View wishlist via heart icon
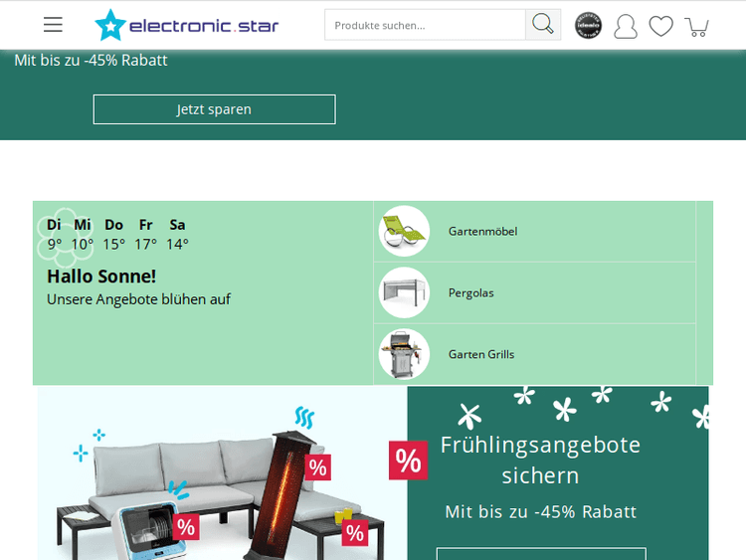 (661, 26)
